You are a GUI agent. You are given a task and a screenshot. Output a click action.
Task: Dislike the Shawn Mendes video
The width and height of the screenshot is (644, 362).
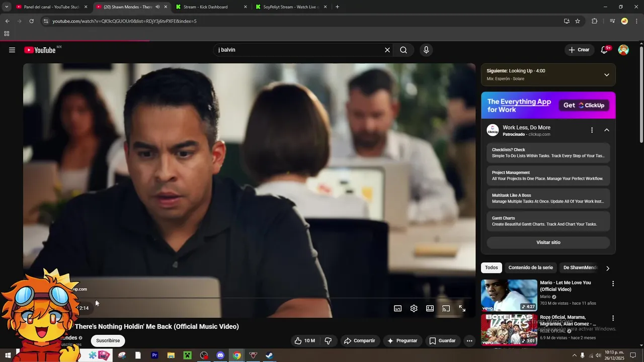(328, 340)
